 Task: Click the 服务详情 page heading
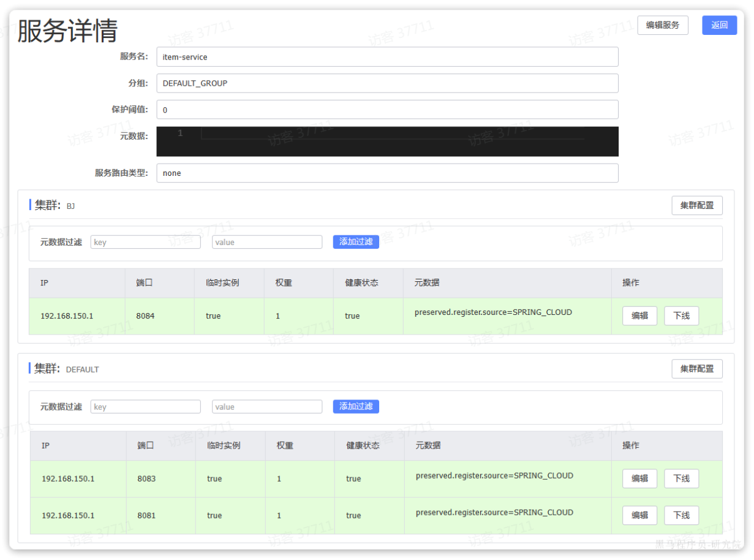[x=67, y=31]
